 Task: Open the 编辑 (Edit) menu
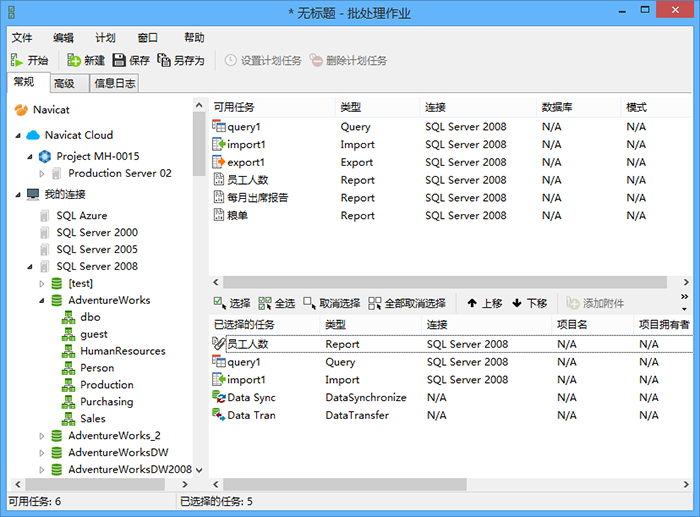(63, 38)
